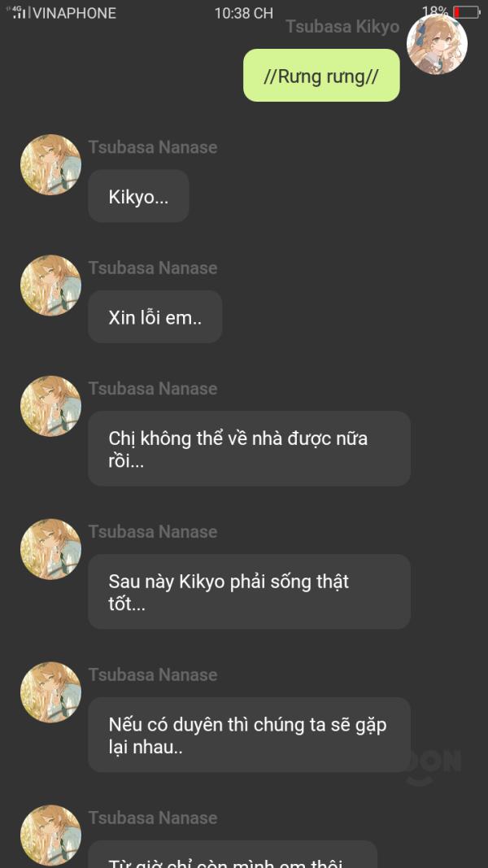
Task: Select the 'Chị không thể về nhà được nữa rồi...' bubble
Action: point(249,448)
